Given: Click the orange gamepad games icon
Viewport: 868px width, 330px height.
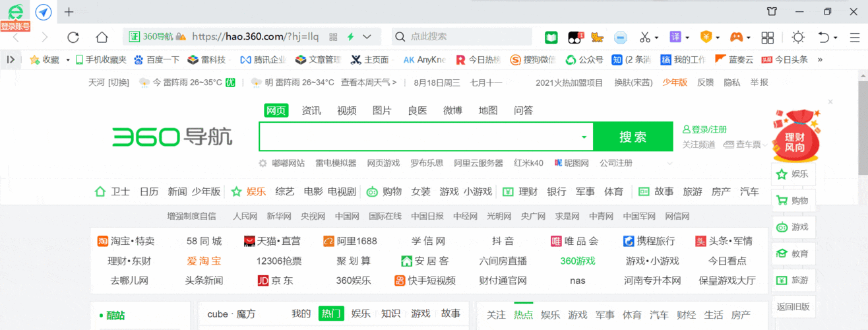Looking at the screenshot, I should click(735, 37).
